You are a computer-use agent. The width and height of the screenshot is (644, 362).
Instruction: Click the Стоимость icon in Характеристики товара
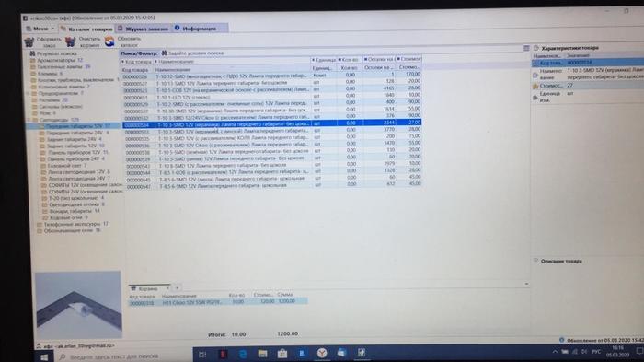click(535, 86)
